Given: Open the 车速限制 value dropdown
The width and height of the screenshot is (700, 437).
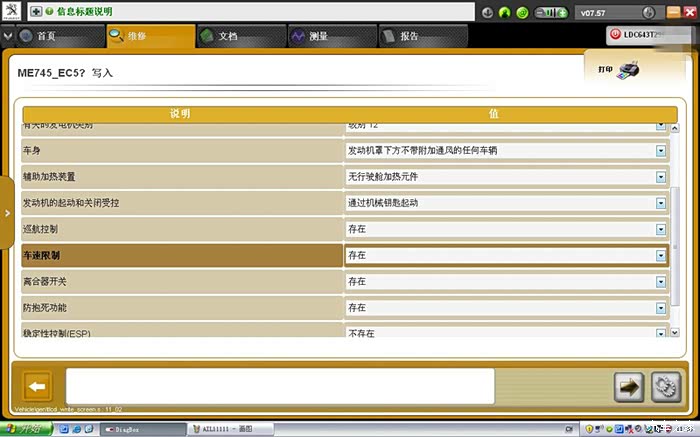Looking at the screenshot, I should coord(660,255).
